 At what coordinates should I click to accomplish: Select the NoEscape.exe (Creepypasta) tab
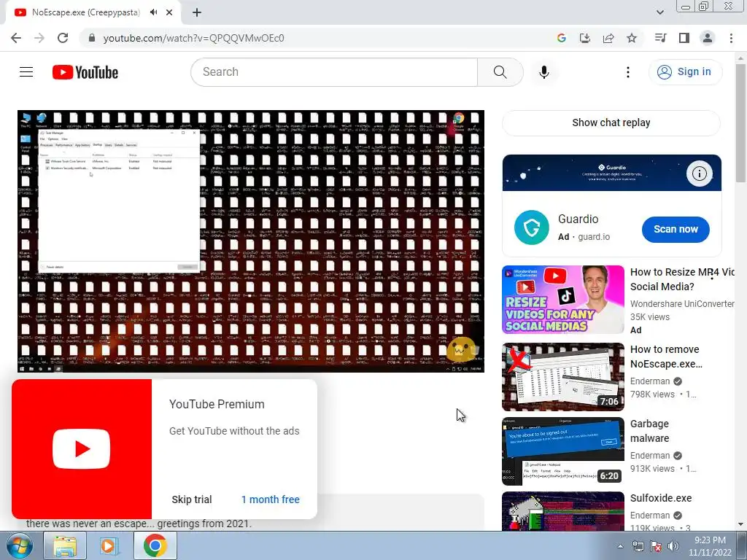point(86,12)
